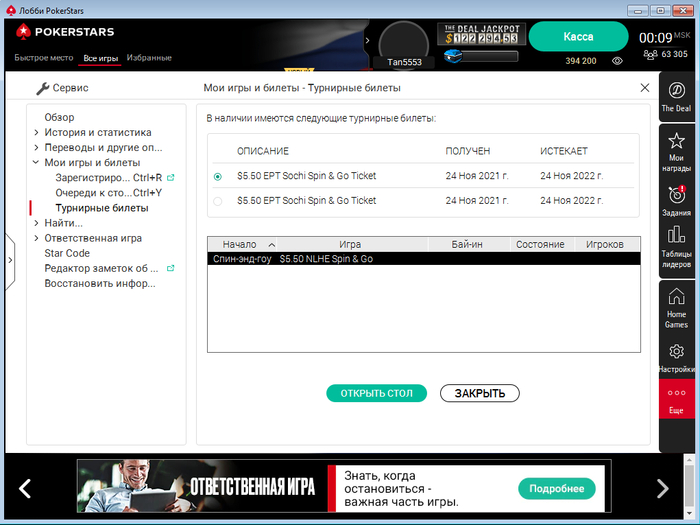Screen dimensions: 700x525
Task: Select the second EPT Sochi ticket radio button
Action: pos(218,201)
